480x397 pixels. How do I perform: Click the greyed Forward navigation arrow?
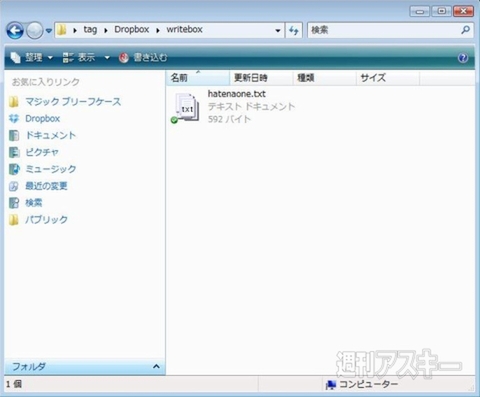tap(35, 31)
